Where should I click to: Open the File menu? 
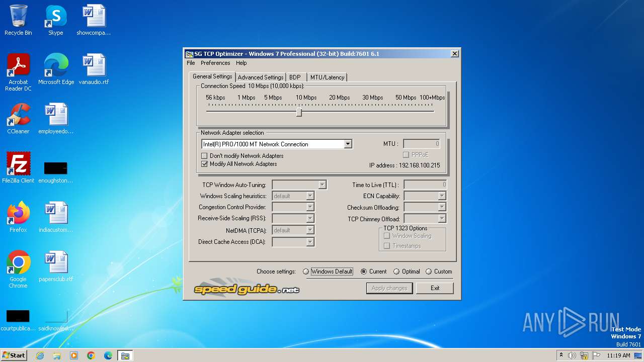click(191, 63)
